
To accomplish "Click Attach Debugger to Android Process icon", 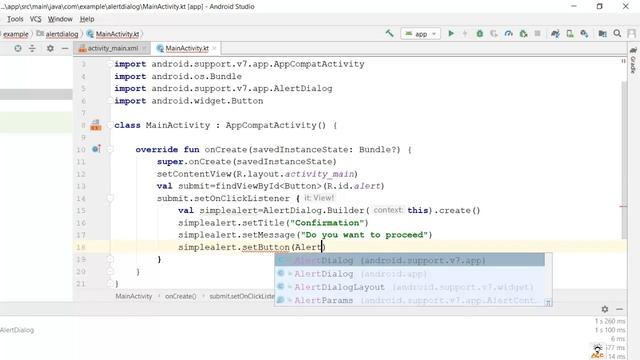I will pyautogui.click(x=523, y=33).
